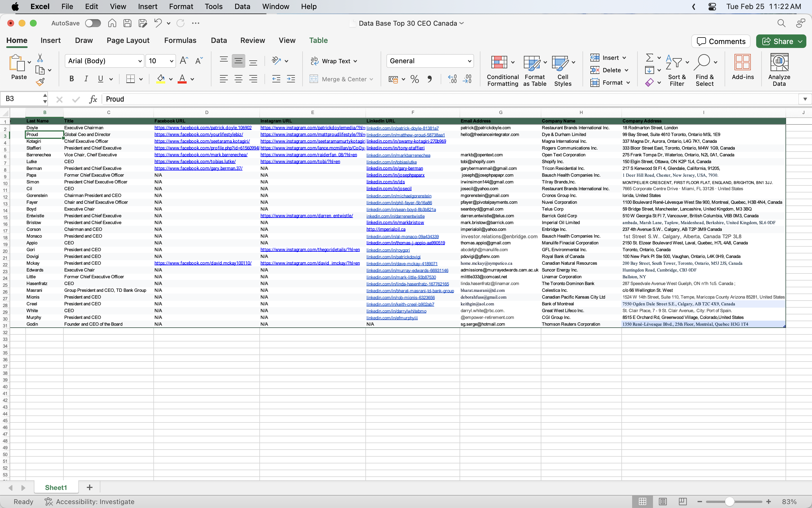This screenshot has height=508, width=812.
Task: Increase decimal places icon
Action: point(452,79)
